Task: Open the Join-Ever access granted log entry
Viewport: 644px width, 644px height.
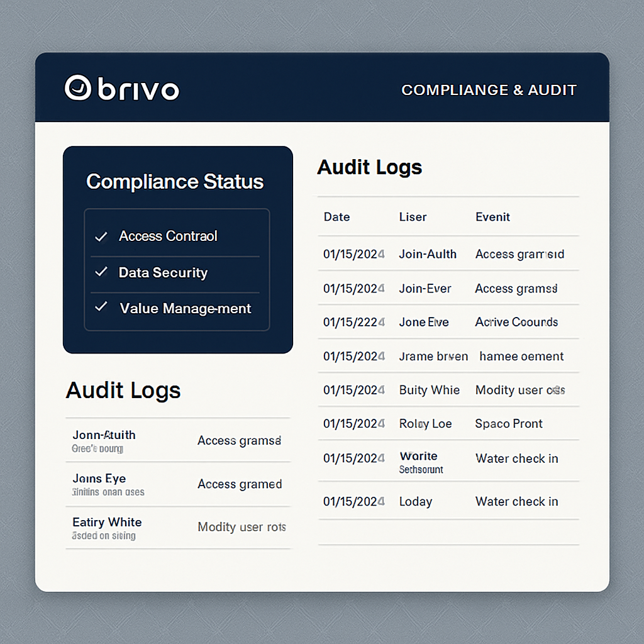Action: pos(448,288)
